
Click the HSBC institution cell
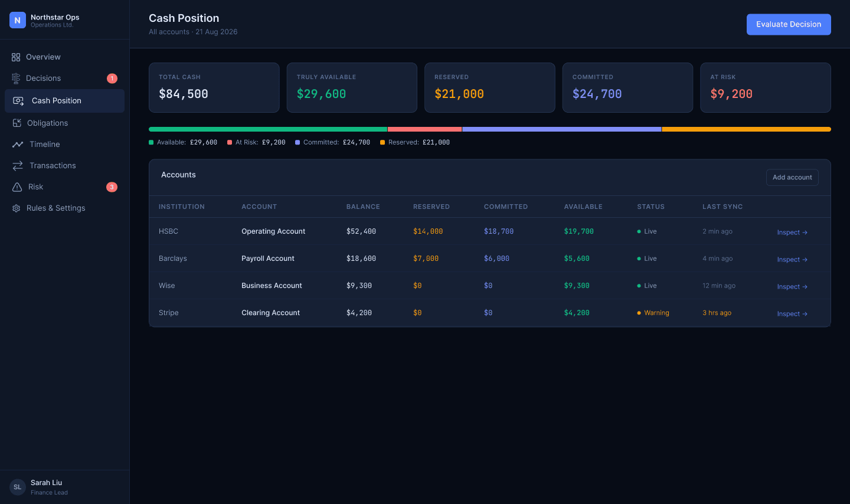click(x=168, y=231)
